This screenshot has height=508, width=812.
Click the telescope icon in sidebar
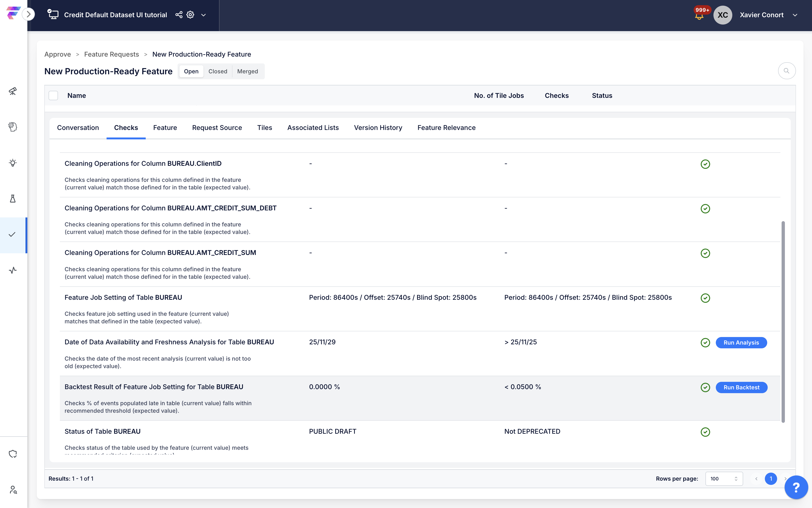tap(13, 91)
